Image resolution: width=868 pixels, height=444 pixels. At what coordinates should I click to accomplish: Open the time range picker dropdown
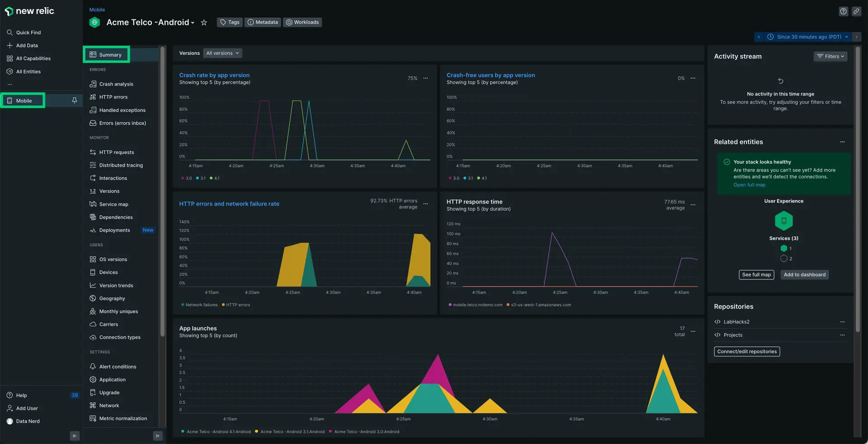808,37
